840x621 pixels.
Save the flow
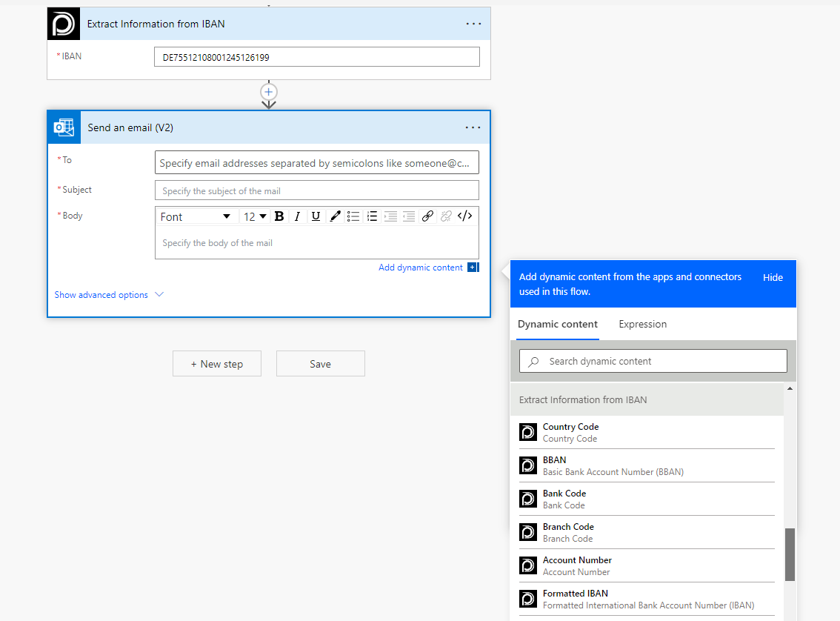coord(320,364)
